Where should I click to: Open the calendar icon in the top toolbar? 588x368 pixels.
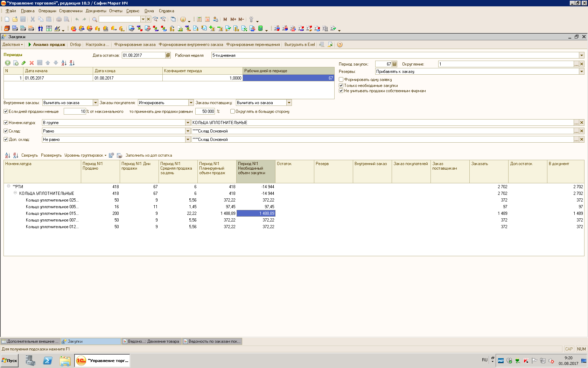pyautogui.click(x=207, y=19)
